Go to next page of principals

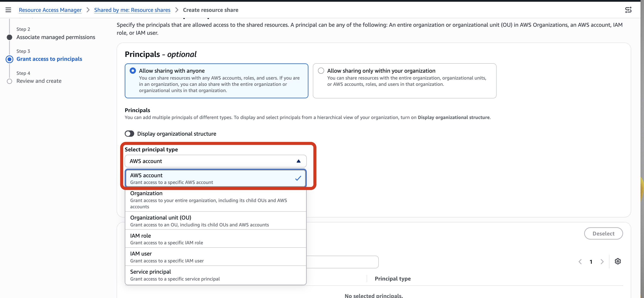[x=602, y=262]
